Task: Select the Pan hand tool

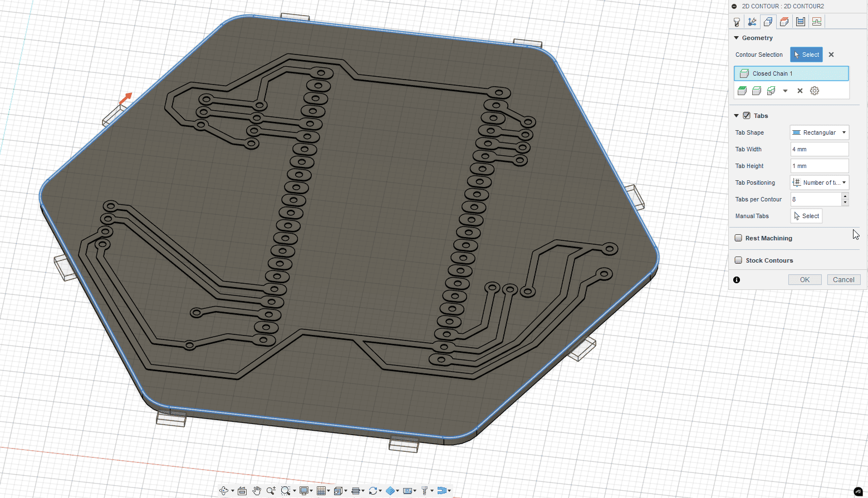Action: coord(257,491)
